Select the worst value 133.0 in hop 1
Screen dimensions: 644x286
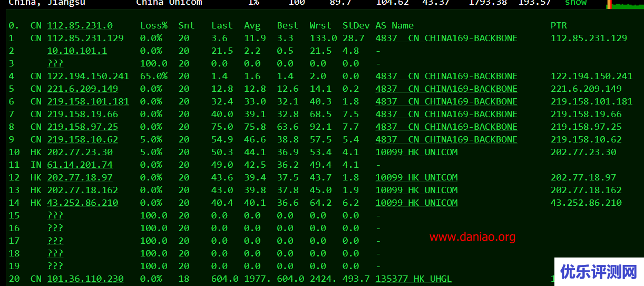click(x=324, y=38)
